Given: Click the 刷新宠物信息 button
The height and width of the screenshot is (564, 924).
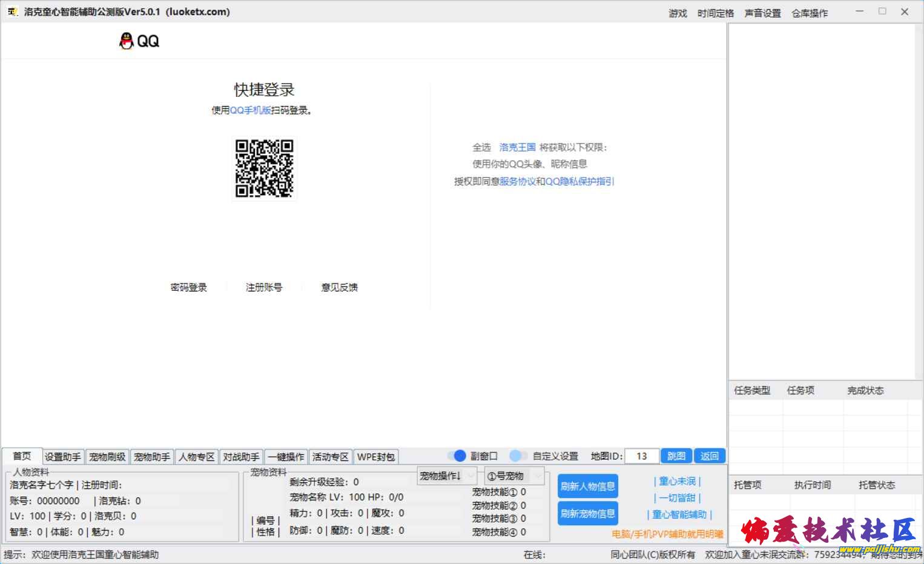Looking at the screenshot, I should tap(587, 514).
